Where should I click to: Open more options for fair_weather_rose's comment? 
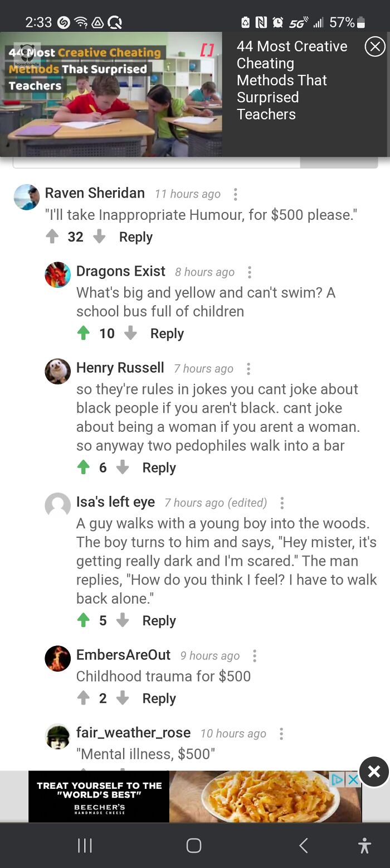coord(281,734)
